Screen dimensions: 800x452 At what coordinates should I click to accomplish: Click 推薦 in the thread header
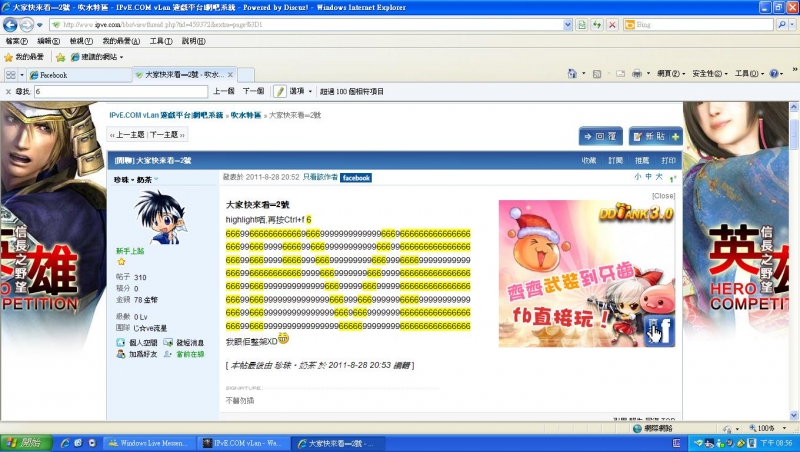click(x=642, y=161)
